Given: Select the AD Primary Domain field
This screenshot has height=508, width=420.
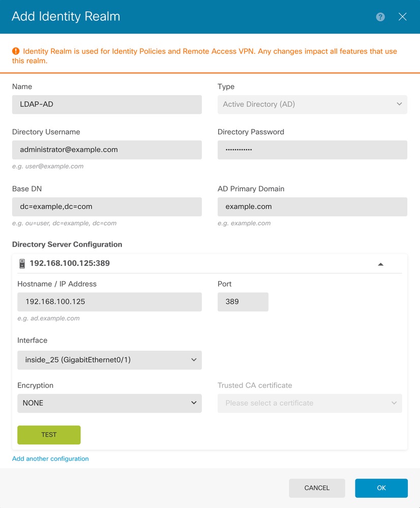Looking at the screenshot, I should pos(312,207).
